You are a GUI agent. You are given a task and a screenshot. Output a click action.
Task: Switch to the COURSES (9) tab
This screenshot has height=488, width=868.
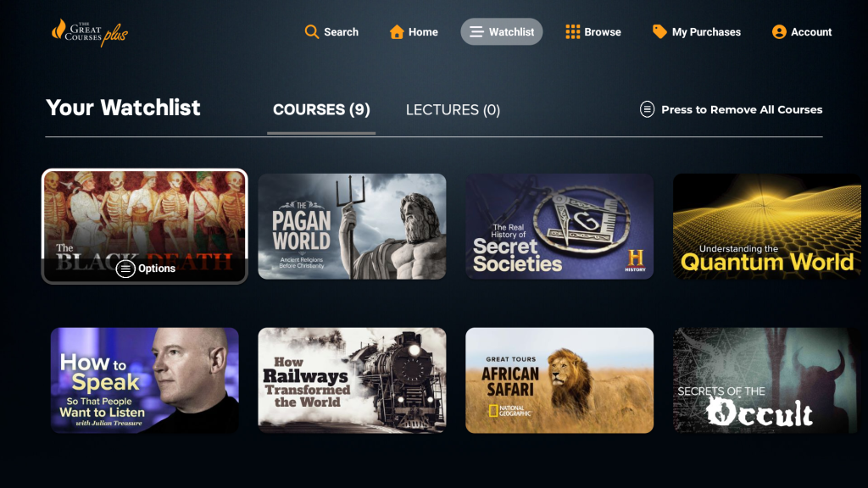click(321, 109)
